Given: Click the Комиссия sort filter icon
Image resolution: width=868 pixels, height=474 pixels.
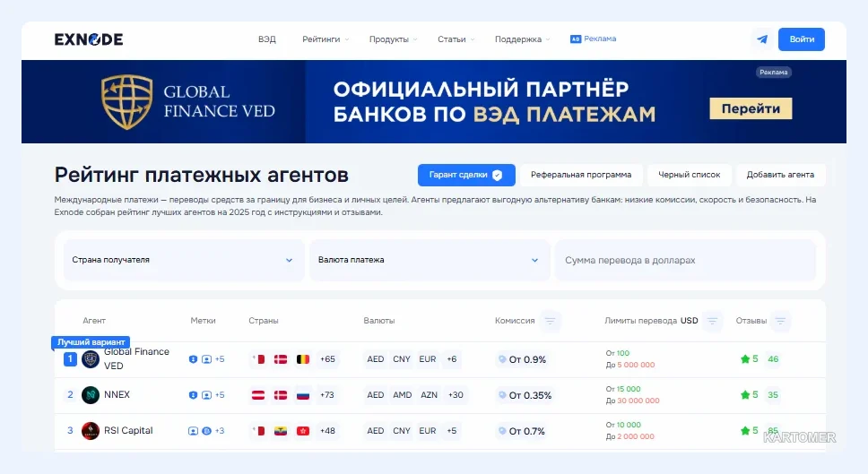Looking at the screenshot, I should 550,321.
